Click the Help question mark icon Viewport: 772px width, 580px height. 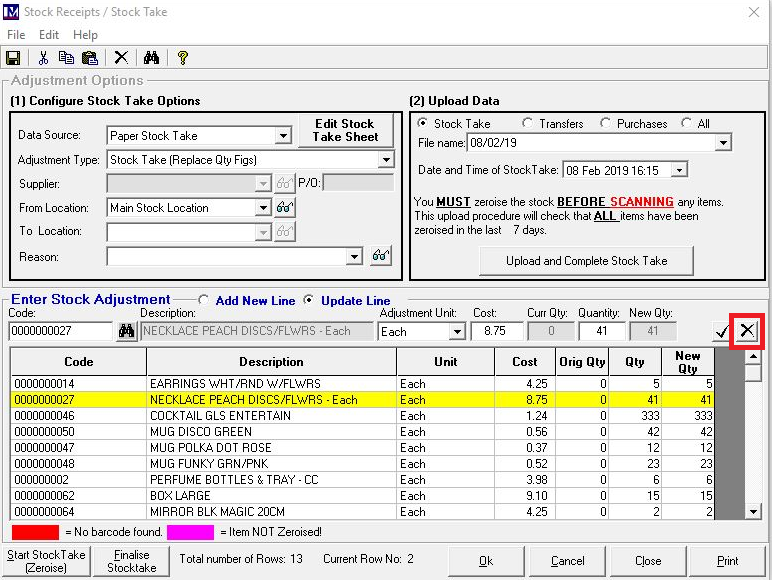click(182, 58)
